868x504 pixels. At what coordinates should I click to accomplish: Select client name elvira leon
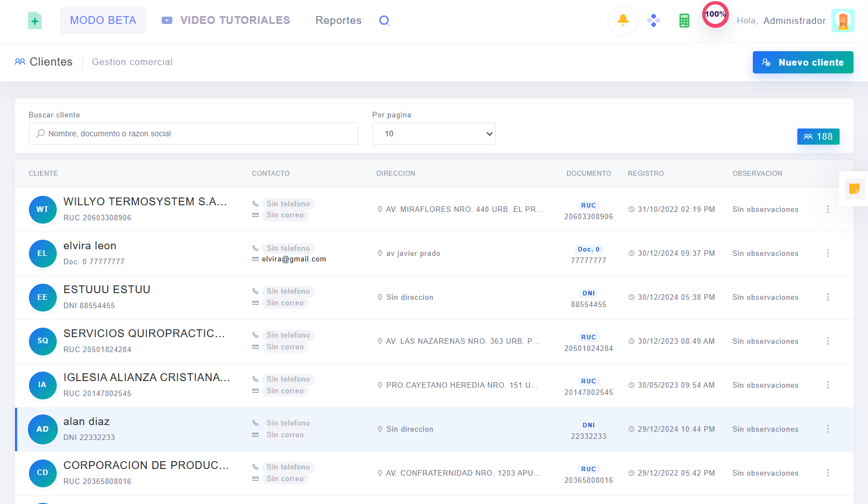point(90,245)
